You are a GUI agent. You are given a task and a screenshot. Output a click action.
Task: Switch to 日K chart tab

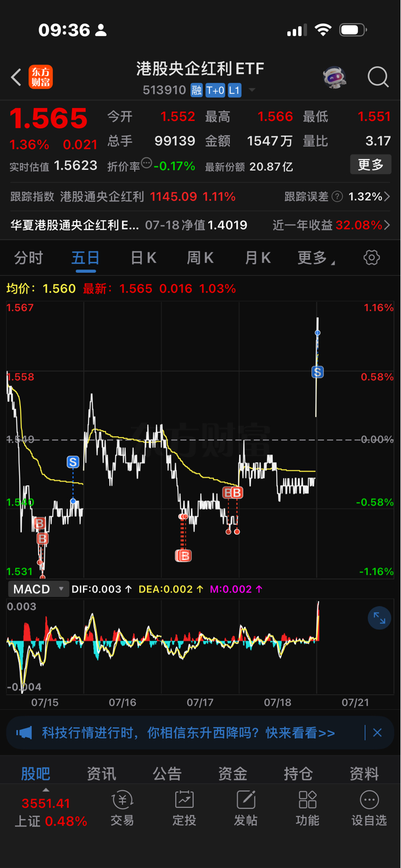[143, 258]
